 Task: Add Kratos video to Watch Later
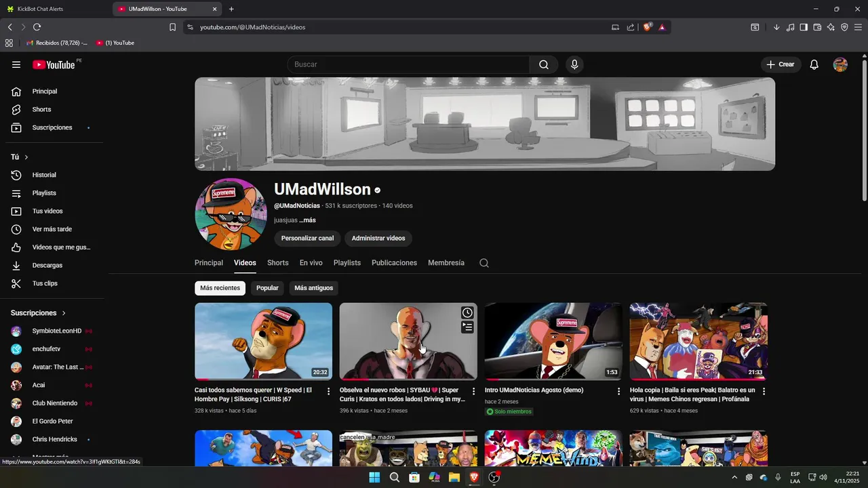point(467,312)
